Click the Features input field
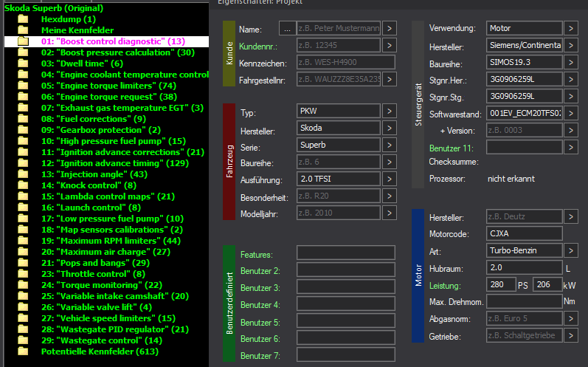 tap(346, 253)
